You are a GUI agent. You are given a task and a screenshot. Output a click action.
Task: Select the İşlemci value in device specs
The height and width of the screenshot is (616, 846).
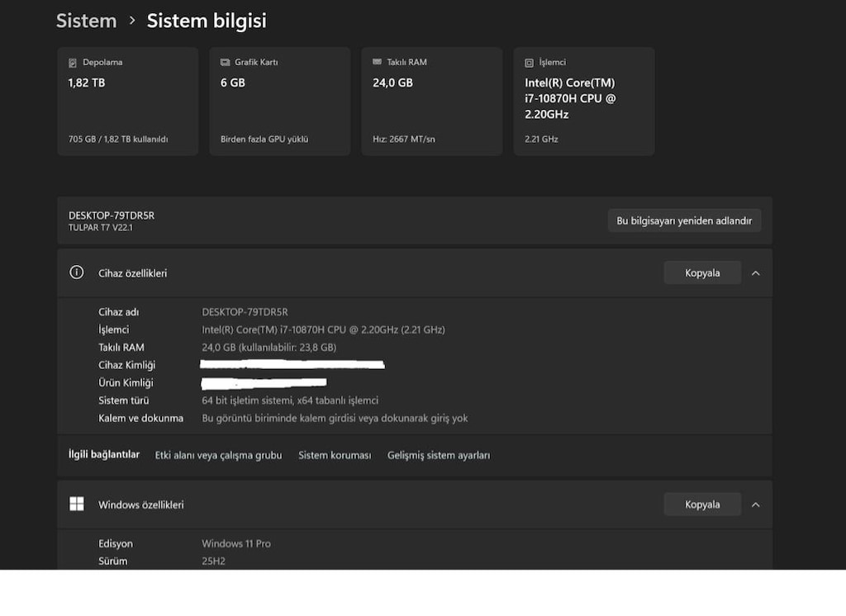click(323, 329)
